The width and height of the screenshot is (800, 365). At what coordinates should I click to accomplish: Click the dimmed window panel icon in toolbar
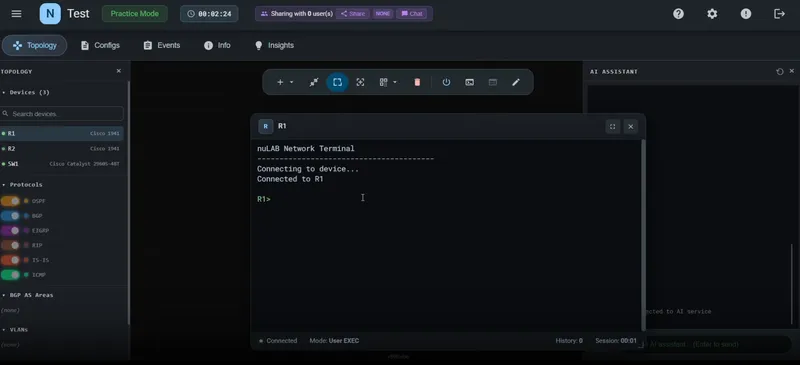(x=493, y=82)
